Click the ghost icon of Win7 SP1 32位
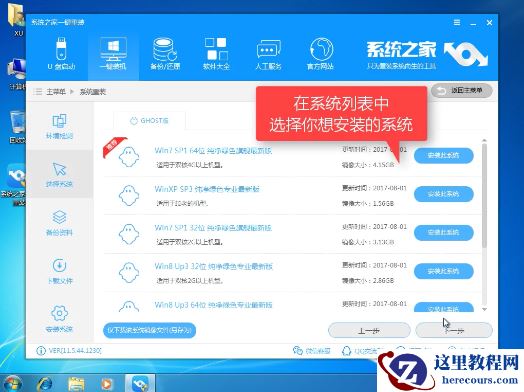Image resolution: width=524 pixels, height=392 pixels. click(x=129, y=234)
